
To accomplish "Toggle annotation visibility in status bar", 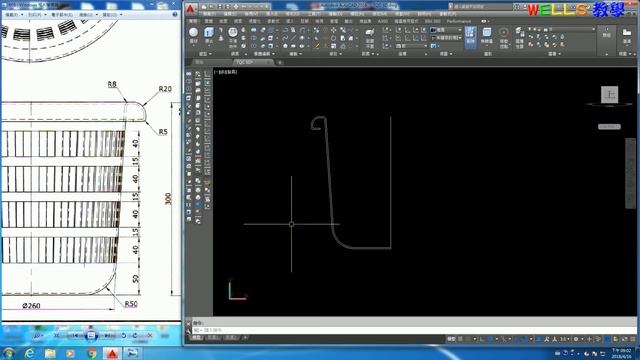I will click(x=547, y=339).
